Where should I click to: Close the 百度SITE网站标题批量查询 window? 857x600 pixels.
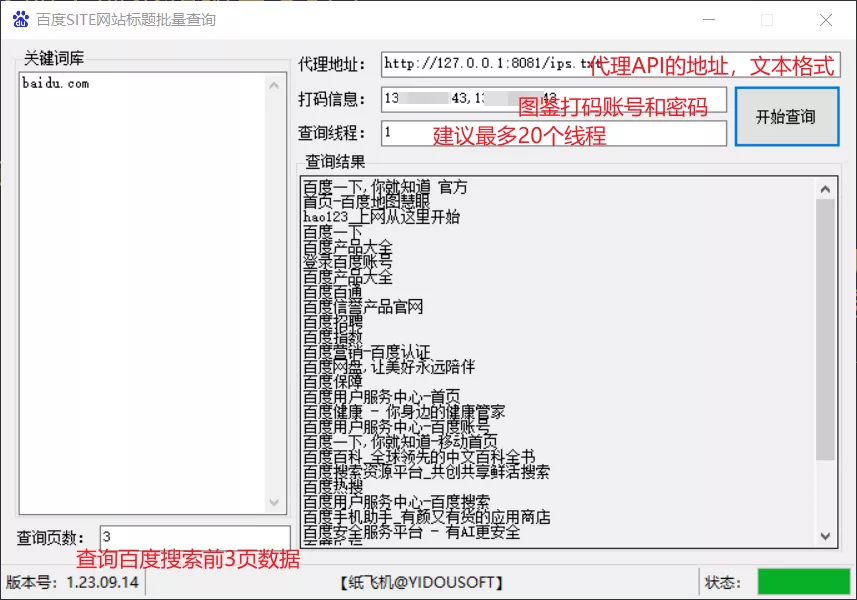pos(826,20)
